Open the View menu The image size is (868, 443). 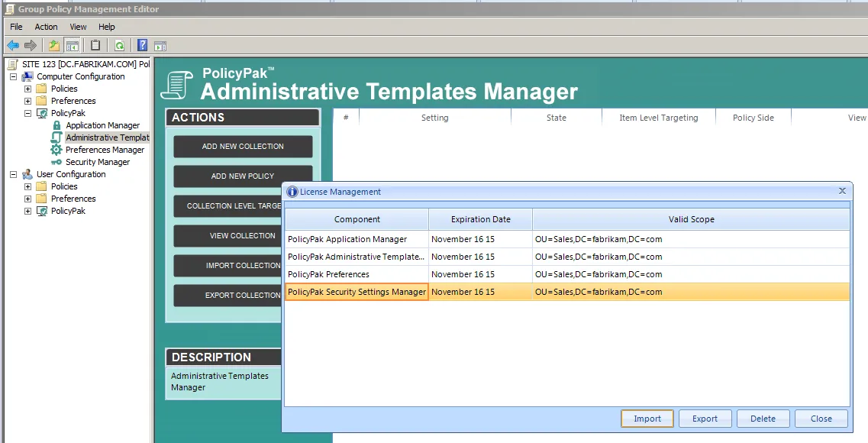pyautogui.click(x=78, y=27)
